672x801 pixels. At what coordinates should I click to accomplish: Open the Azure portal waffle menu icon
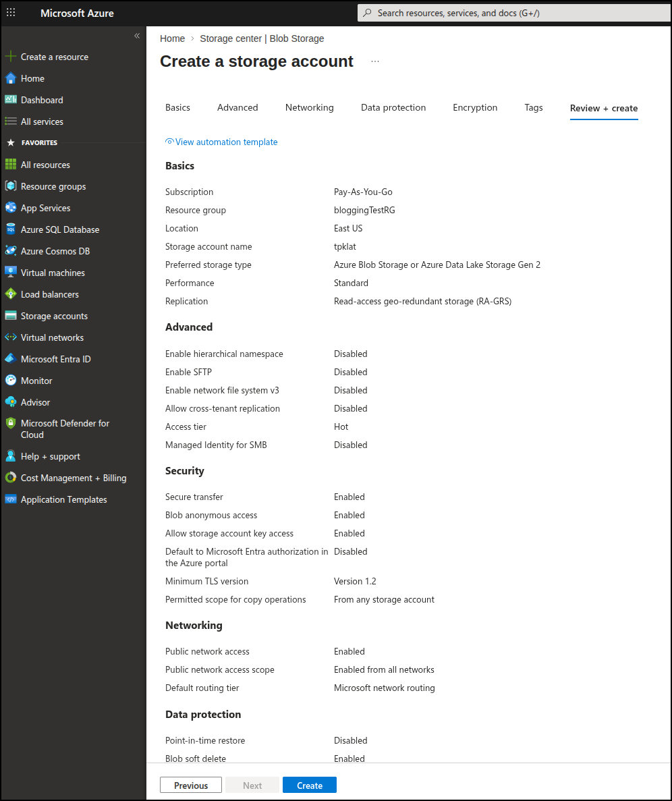[x=11, y=13]
